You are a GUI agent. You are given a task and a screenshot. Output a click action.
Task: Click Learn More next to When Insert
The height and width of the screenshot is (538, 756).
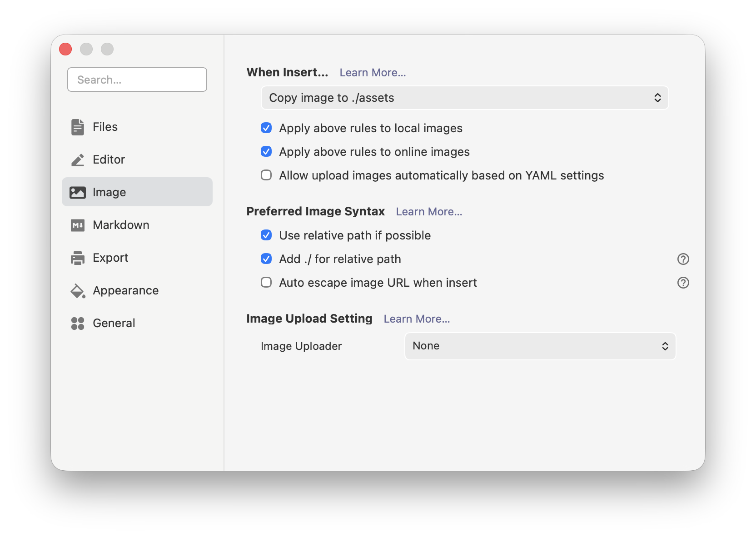[x=373, y=72]
